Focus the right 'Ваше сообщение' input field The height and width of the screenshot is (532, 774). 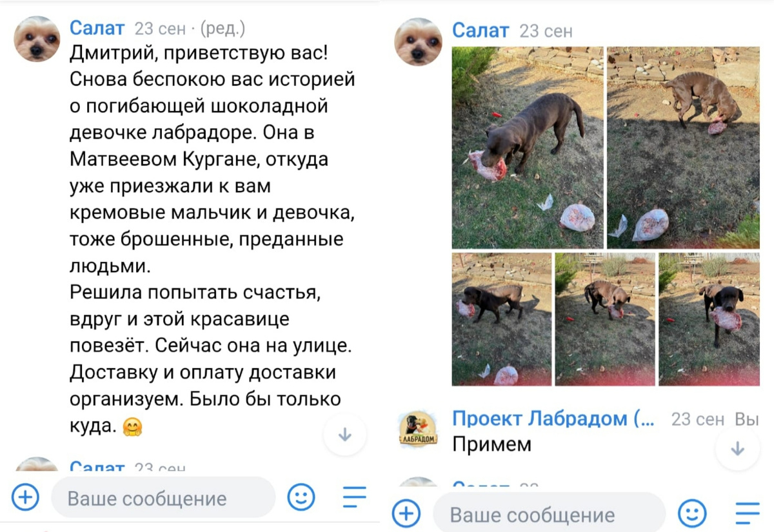[549, 514]
